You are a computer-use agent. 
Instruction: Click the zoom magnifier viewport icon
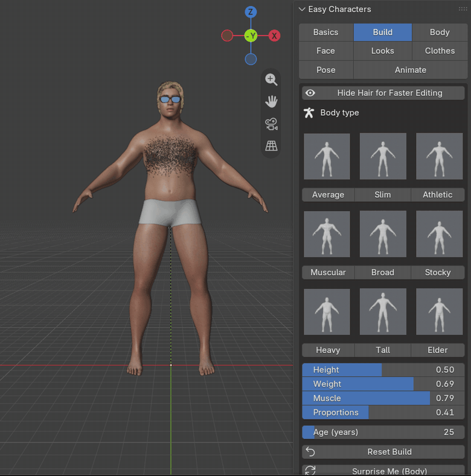271,80
